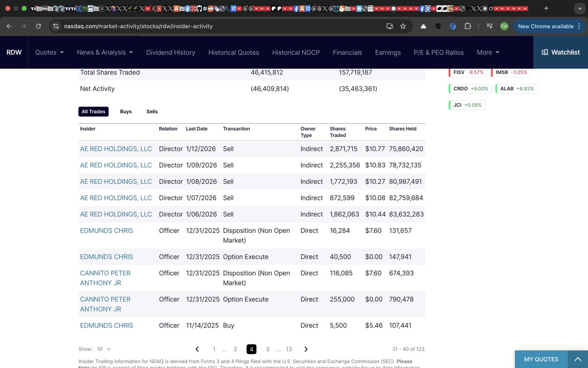The height and width of the screenshot is (368, 588).
Task: Open CANNITO PETER Option Execute row link
Action: click(x=105, y=304)
